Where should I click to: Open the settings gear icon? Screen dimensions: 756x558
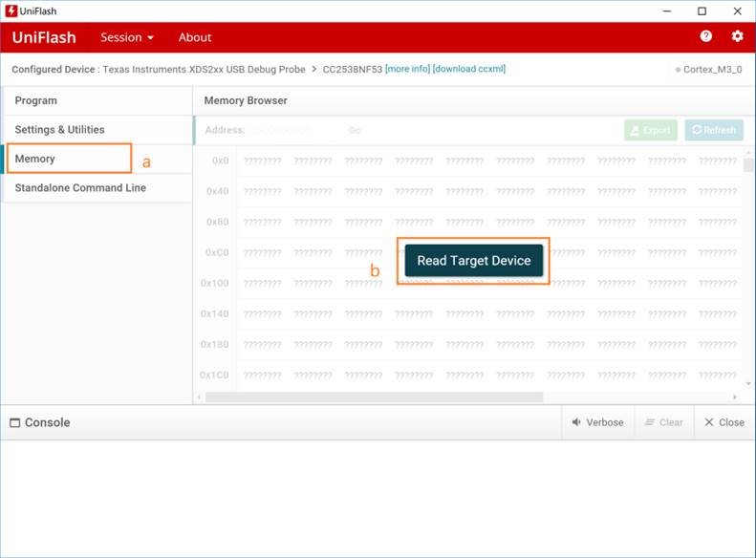[x=737, y=36]
